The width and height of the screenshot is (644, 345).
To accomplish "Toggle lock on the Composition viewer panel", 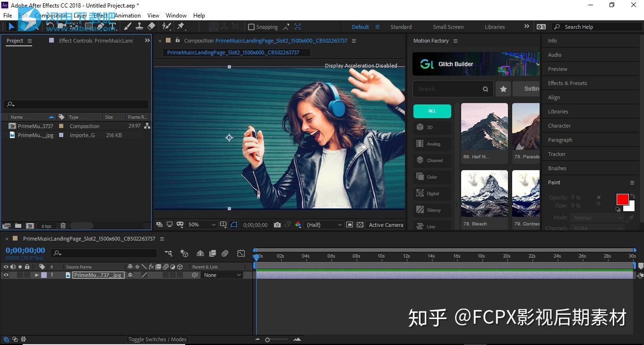I will [178, 41].
